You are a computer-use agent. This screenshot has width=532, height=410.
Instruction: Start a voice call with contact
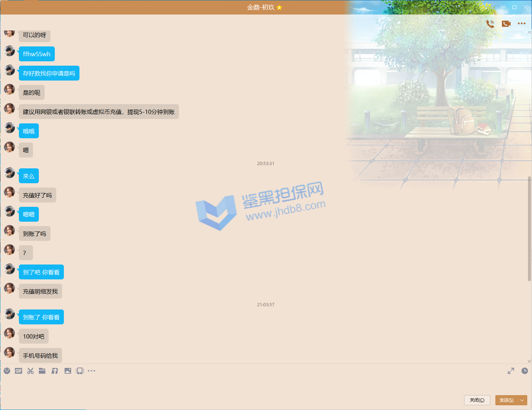[x=490, y=24]
